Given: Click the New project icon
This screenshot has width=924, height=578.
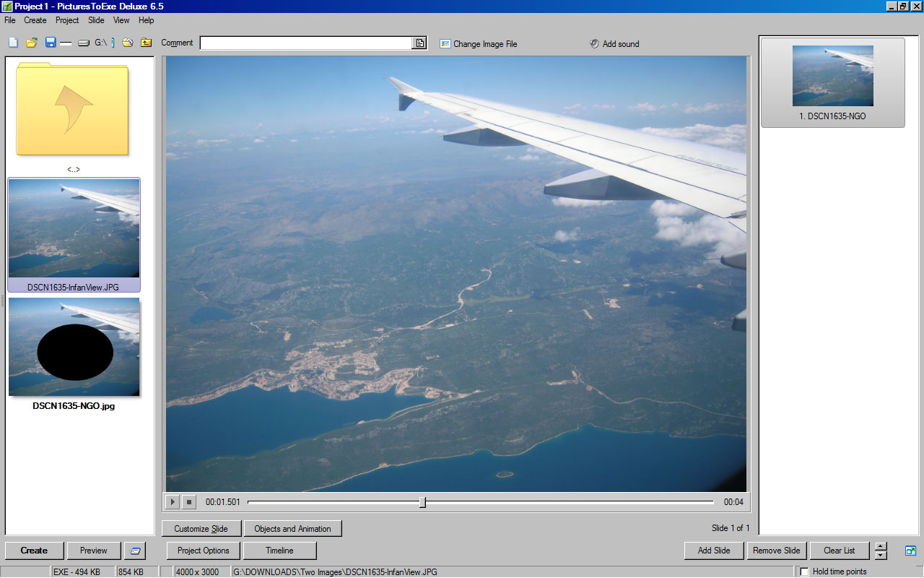Looking at the screenshot, I should (13, 43).
